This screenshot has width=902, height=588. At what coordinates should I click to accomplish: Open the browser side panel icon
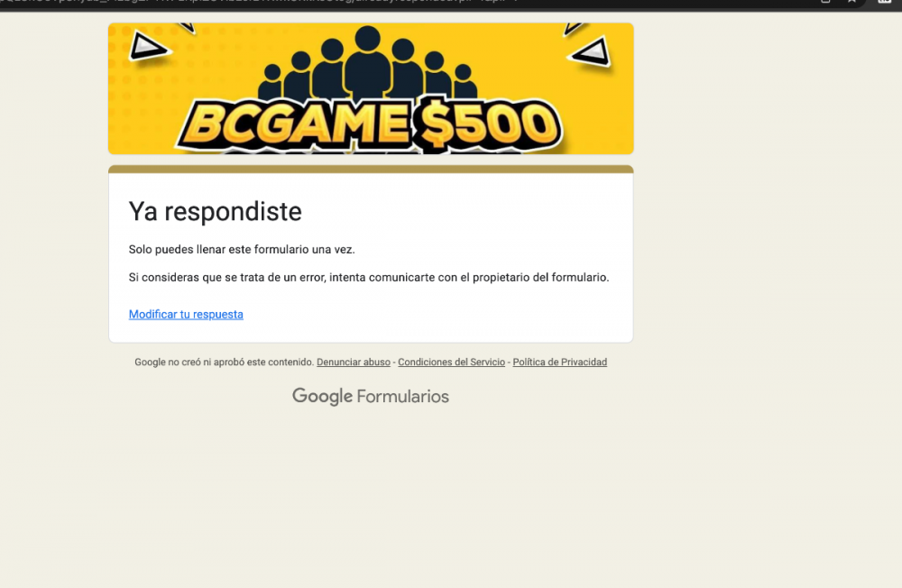pos(825,2)
